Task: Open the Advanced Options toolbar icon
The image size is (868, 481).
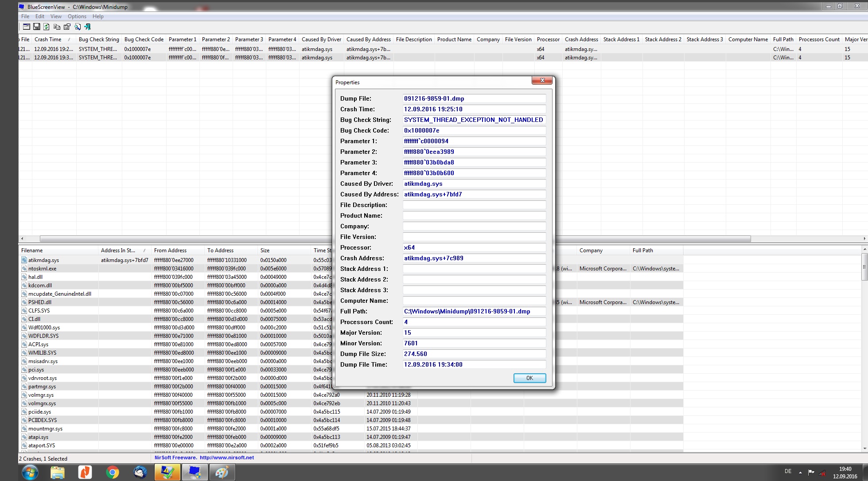Action: (27, 27)
